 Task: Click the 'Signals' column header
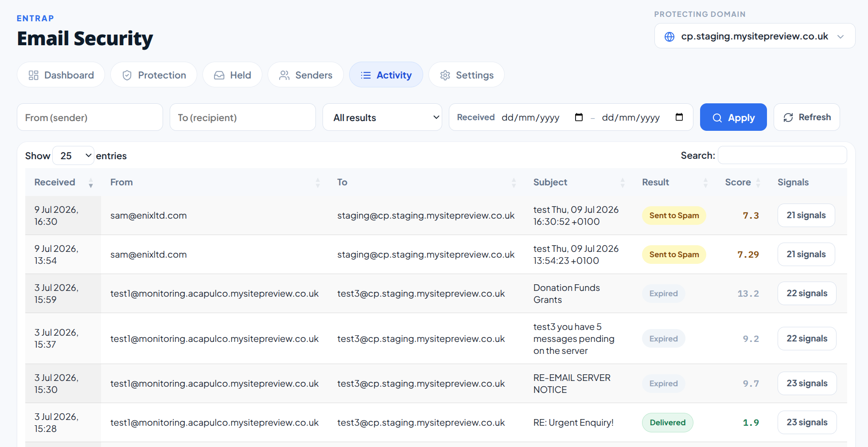point(793,182)
